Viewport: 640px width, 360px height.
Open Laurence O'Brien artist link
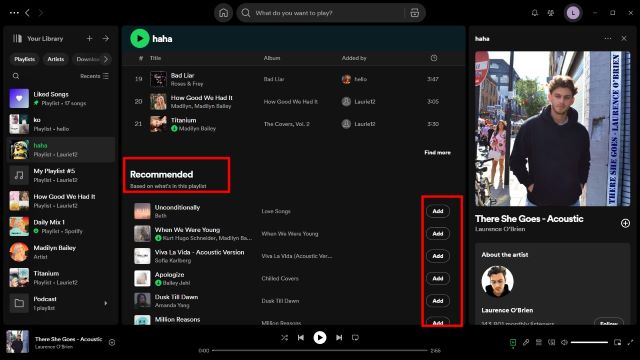pyautogui.click(x=500, y=229)
